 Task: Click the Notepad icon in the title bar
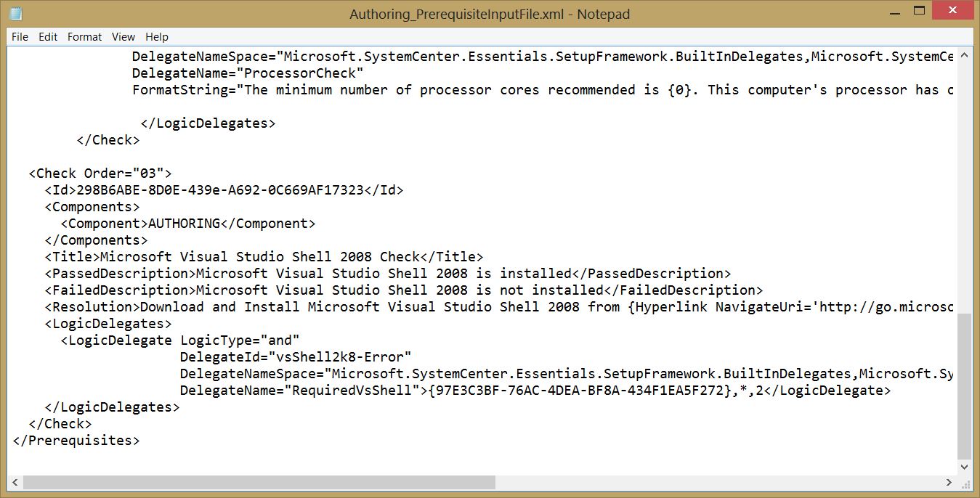point(15,13)
